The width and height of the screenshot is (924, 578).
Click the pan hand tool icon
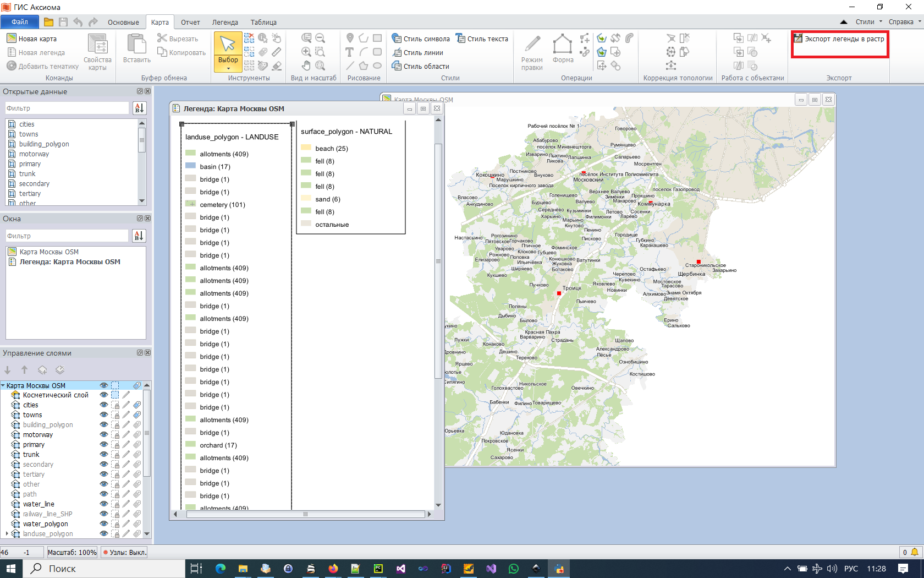306,66
